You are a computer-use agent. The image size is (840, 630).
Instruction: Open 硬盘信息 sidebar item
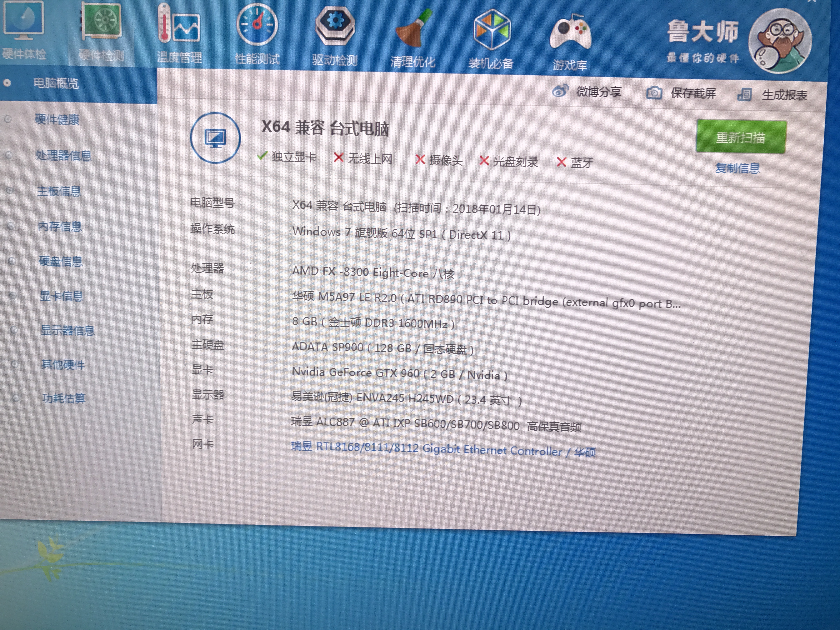pos(61,261)
